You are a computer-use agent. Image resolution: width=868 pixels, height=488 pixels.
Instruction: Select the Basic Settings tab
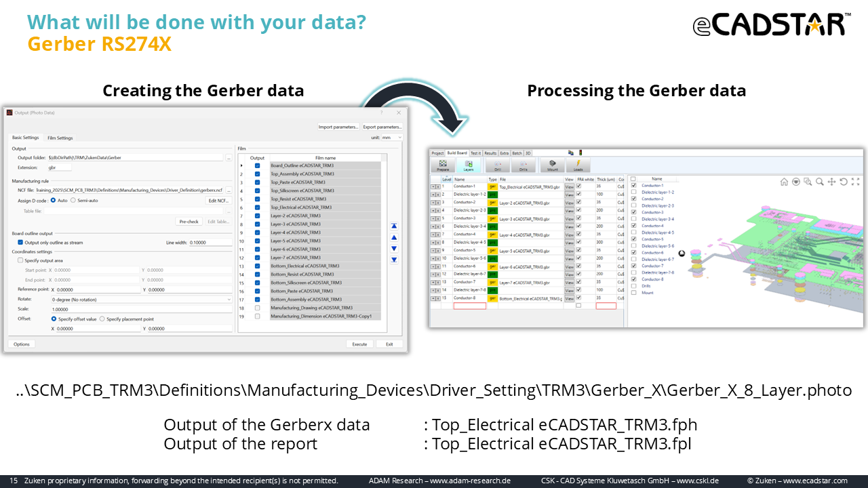click(x=26, y=138)
